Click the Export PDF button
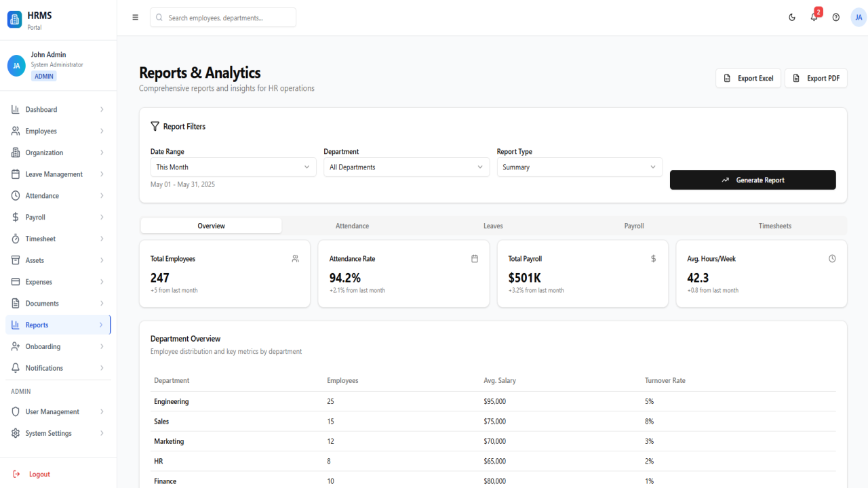 [816, 79]
